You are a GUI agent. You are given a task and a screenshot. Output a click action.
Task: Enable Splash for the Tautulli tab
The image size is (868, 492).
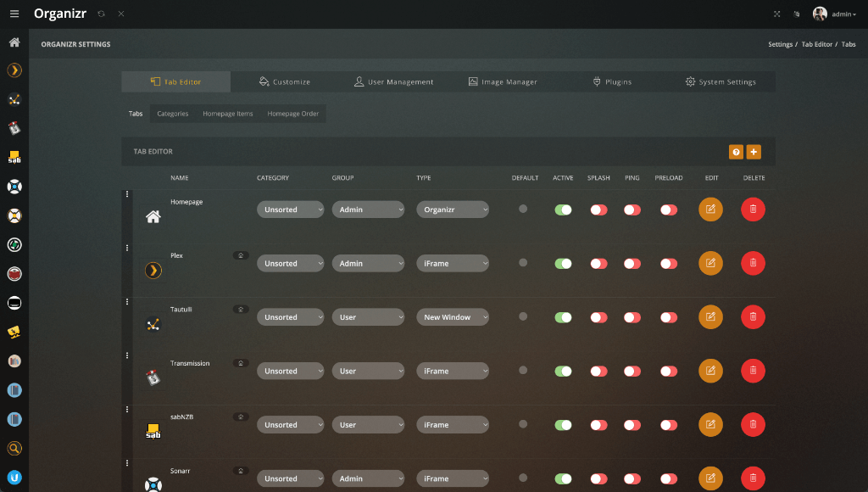[x=598, y=316]
